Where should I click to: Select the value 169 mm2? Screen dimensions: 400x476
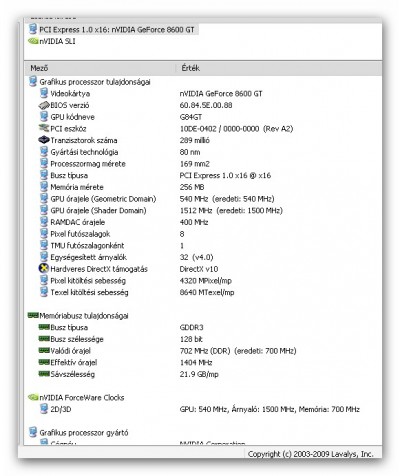pos(195,164)
